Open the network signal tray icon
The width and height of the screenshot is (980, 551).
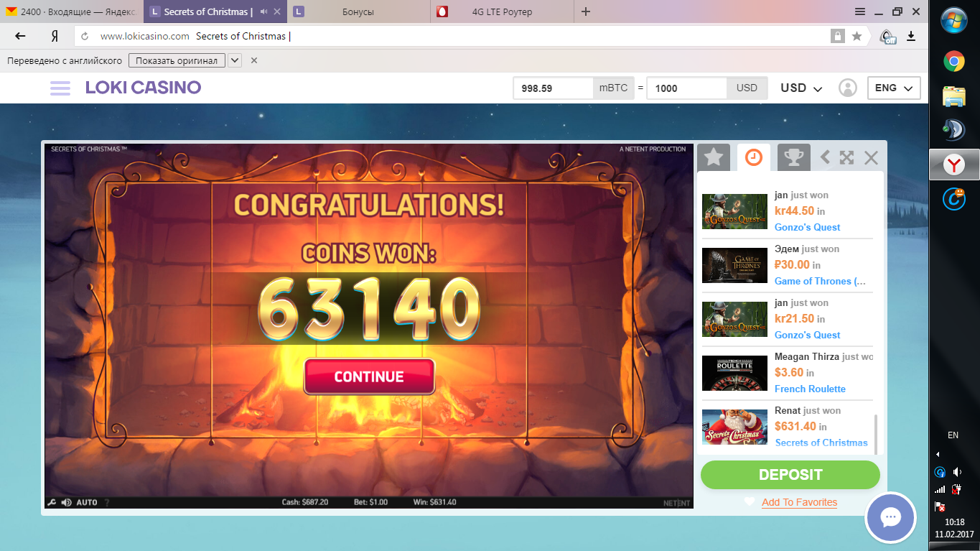940,489
